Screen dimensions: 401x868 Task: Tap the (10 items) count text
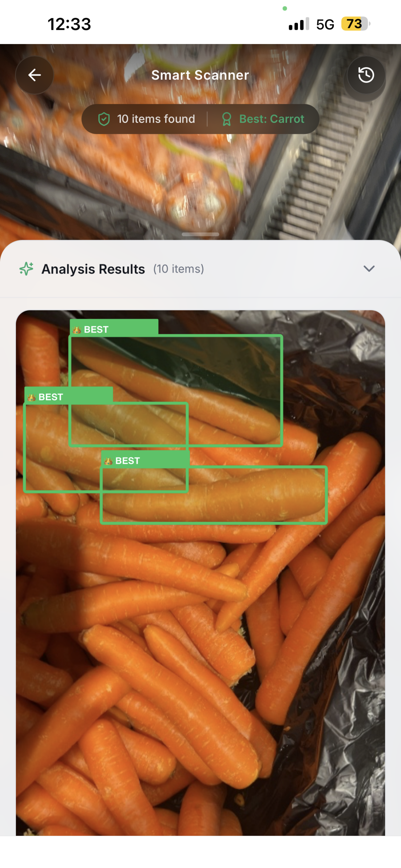179,269
